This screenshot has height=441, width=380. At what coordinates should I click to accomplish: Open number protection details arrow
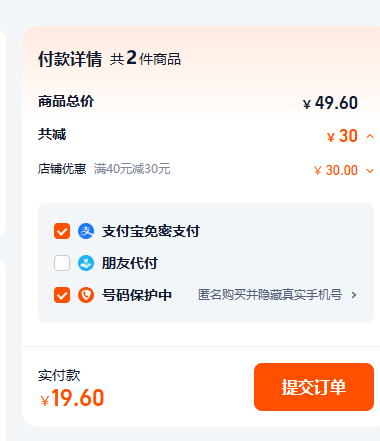354,295
